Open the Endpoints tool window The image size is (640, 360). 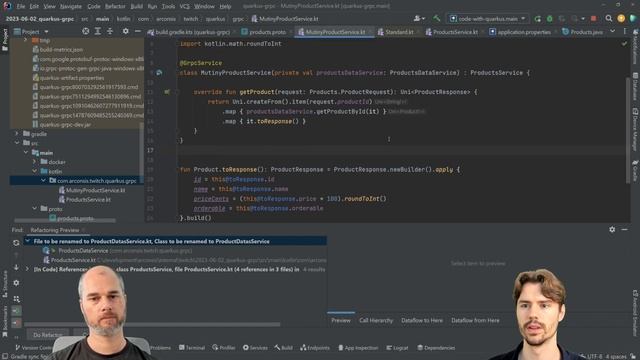click(315, 348)
